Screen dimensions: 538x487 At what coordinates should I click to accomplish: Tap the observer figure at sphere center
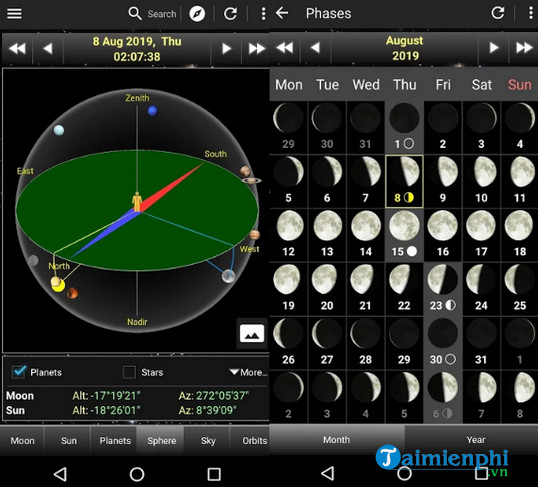pyautogui.click(x=137, y=202)
